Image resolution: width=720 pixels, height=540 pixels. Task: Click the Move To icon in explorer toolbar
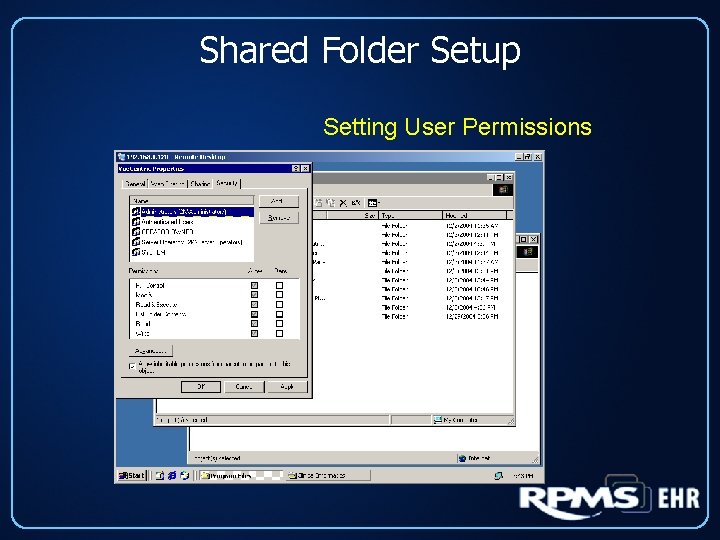(x=319, y=202)
